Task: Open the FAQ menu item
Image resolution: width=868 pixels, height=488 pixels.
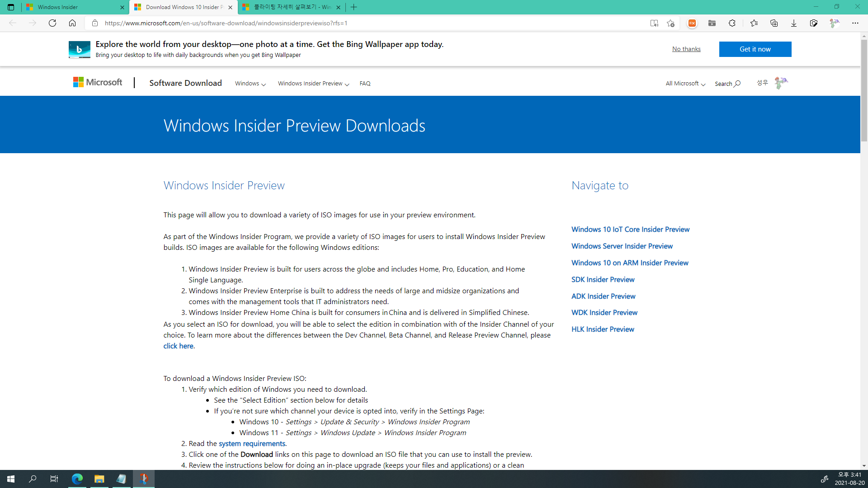Action: point(365,84)
